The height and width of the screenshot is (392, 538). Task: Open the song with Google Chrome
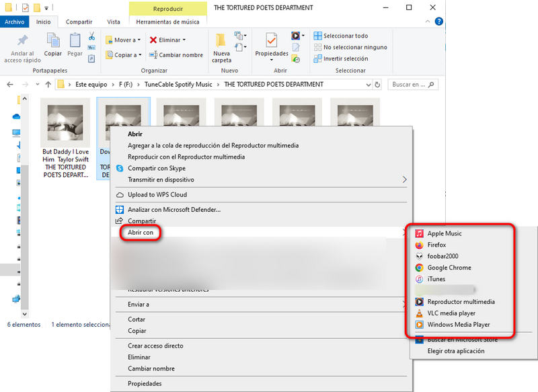[449, 268]
